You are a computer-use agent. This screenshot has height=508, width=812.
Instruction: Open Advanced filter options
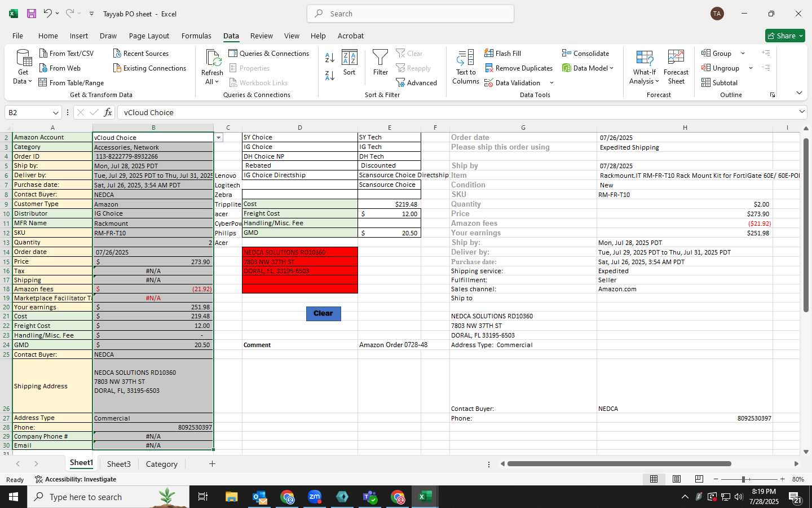click(x=417, y=83)
